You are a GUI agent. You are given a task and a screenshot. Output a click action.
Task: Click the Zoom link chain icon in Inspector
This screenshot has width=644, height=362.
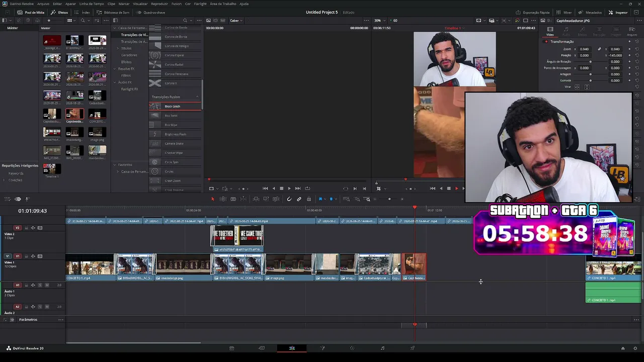599,49
